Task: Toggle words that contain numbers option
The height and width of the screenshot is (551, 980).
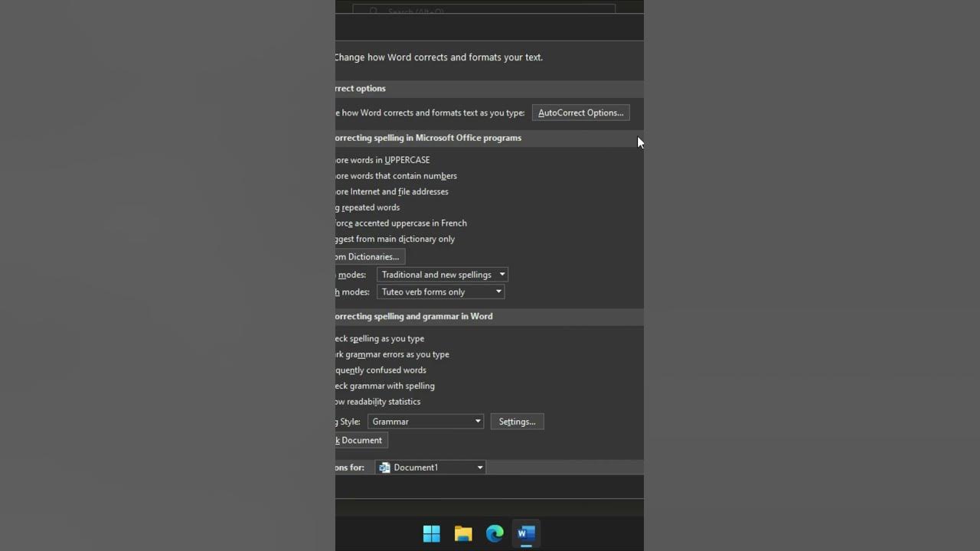Action: (396, 176)
